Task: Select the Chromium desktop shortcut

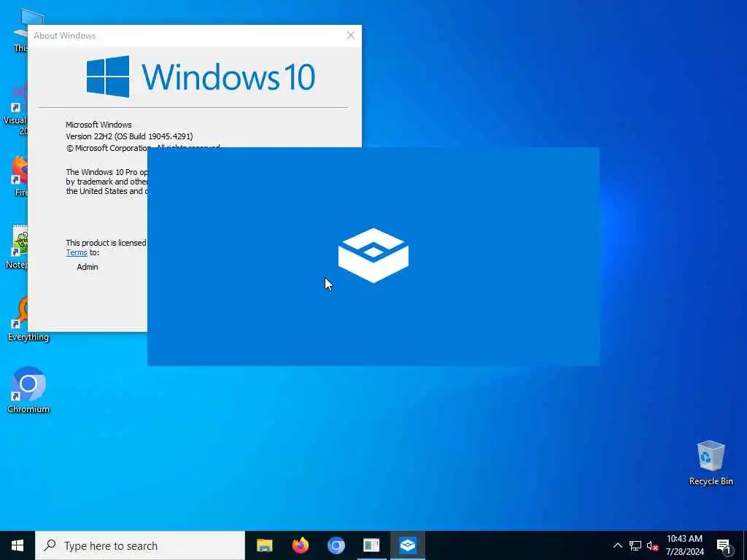Action: tap(28, 390)
